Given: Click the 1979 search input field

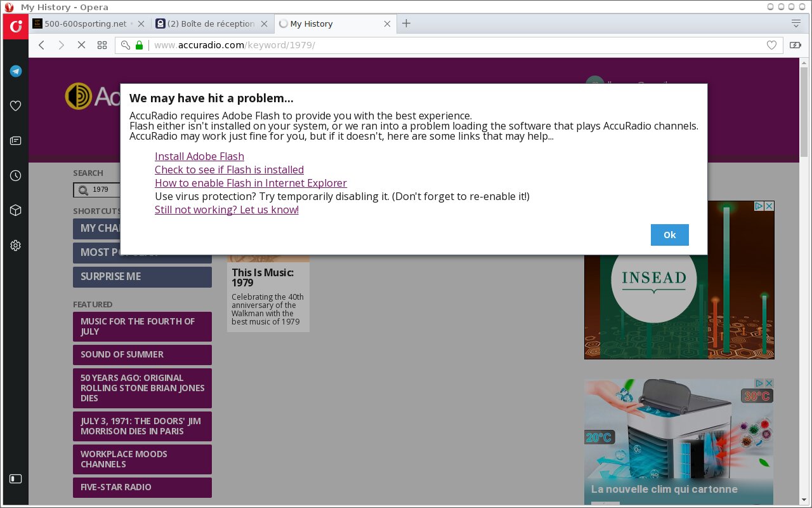Looking at the screenshot, I should [x=105, y=189].
